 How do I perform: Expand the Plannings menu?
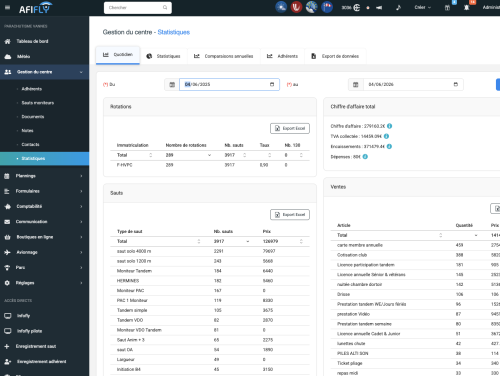(x=44, y=176)
